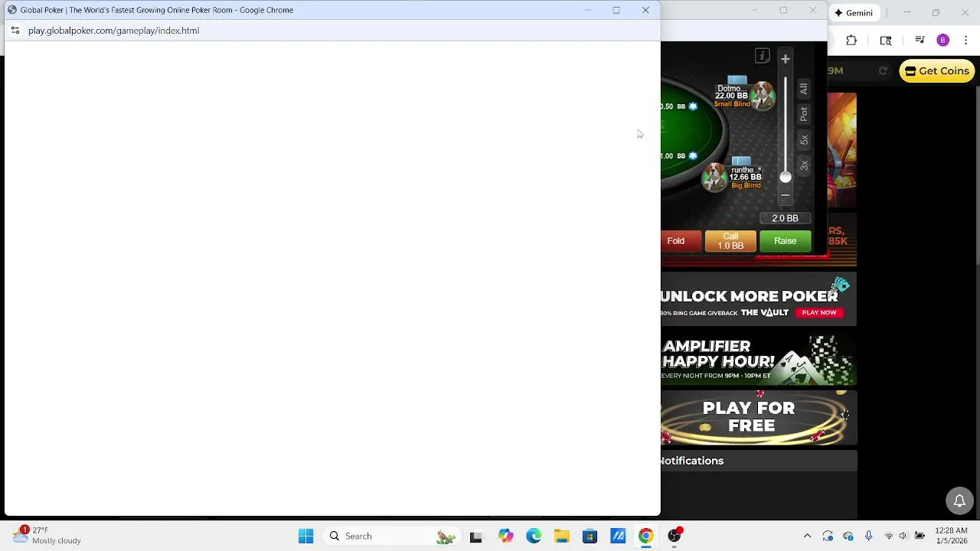Open the volume speaker tray icon
This screenshot has width=980, height=551.
coord(903,536)
